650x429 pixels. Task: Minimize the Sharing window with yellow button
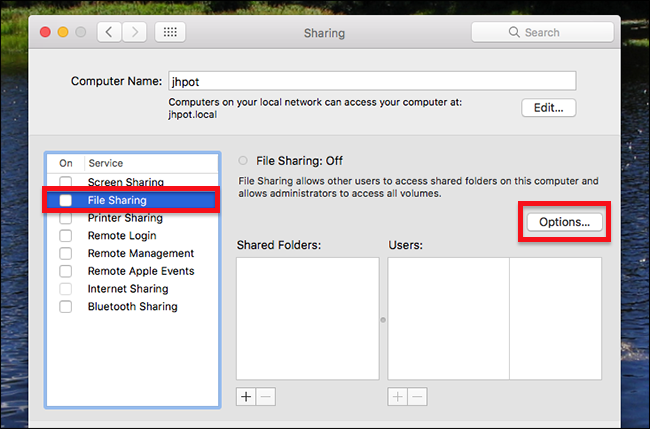(63, 32)
